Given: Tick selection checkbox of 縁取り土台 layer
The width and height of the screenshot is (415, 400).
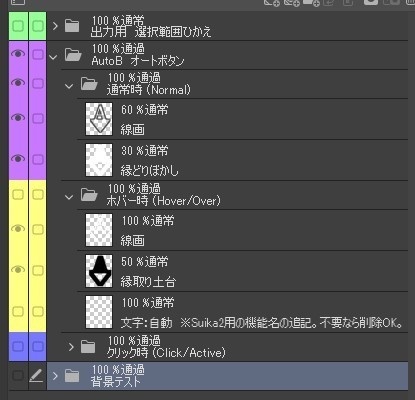Looking at the screenshot, I should (38, 270).
